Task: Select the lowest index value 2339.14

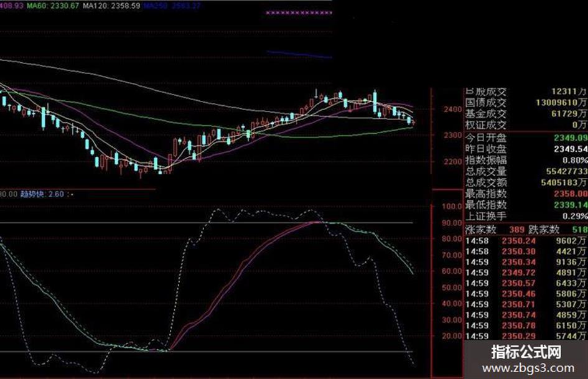Action: (x=571, y=205)
